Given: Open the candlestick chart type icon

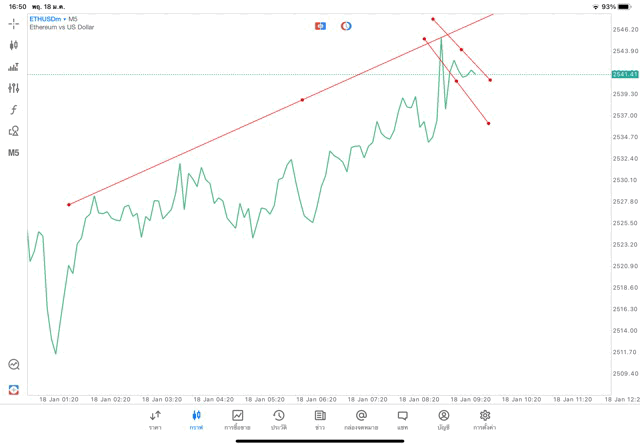Looking at the screenshot, I should click(14, 45).
